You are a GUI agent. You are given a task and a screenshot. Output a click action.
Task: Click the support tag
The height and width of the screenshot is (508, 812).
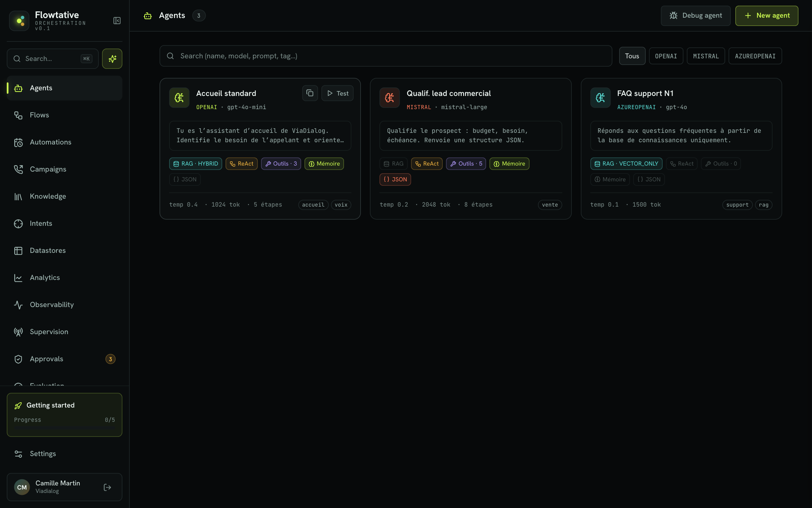[x=737, y=205]
